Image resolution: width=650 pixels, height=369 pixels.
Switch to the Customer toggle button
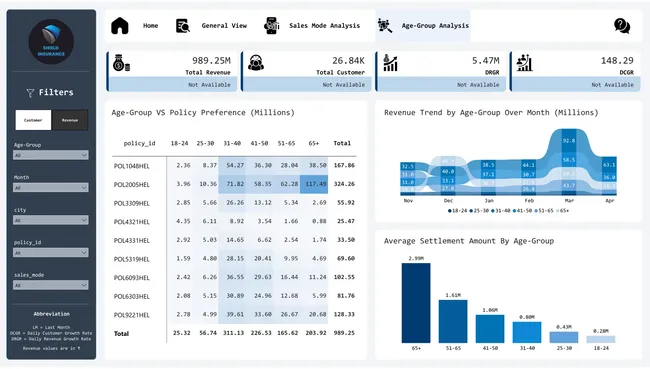[33, 120]
